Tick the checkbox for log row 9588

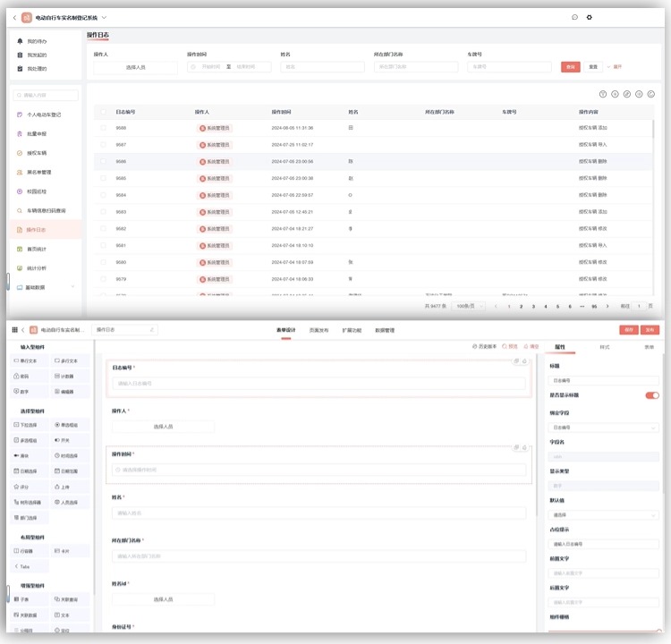tap(103, 128)
